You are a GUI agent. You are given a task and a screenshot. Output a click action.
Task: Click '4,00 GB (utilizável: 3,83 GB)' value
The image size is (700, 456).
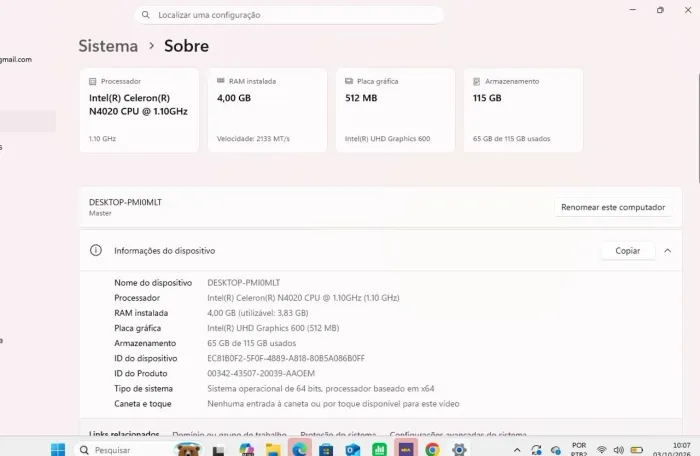[258, 313]
